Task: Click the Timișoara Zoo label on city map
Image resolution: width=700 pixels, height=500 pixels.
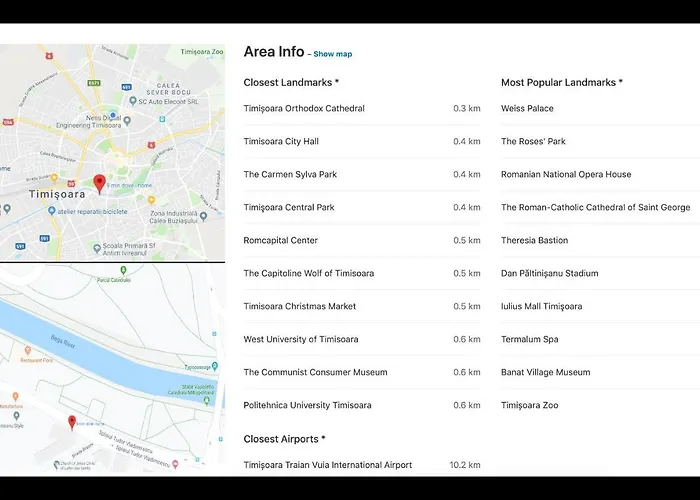Action: click(x=200, y=51)
